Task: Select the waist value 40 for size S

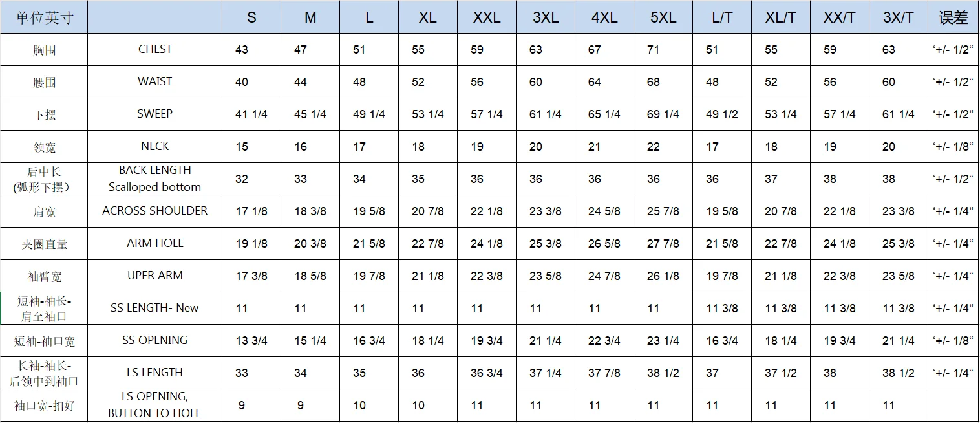Action: click(242, 82)
